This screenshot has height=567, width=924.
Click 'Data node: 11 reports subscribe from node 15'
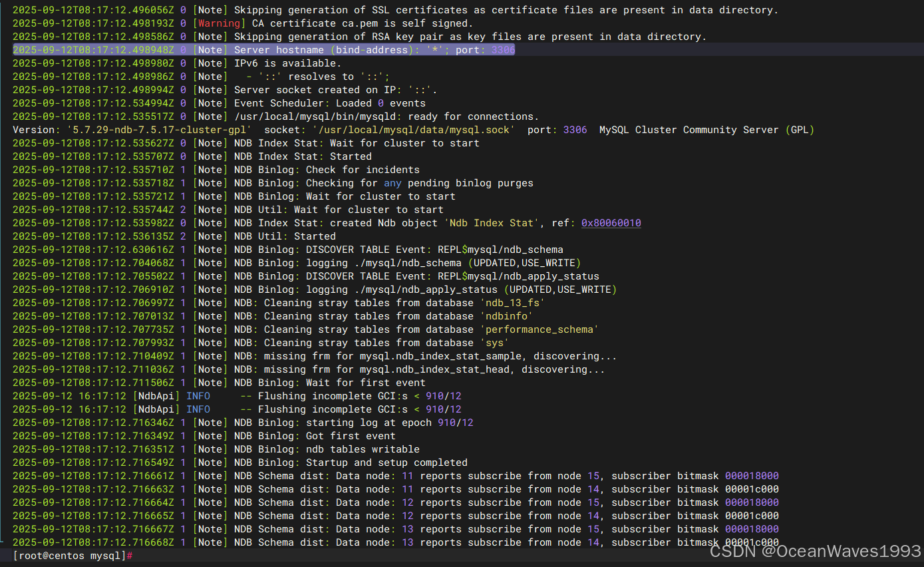468,476
